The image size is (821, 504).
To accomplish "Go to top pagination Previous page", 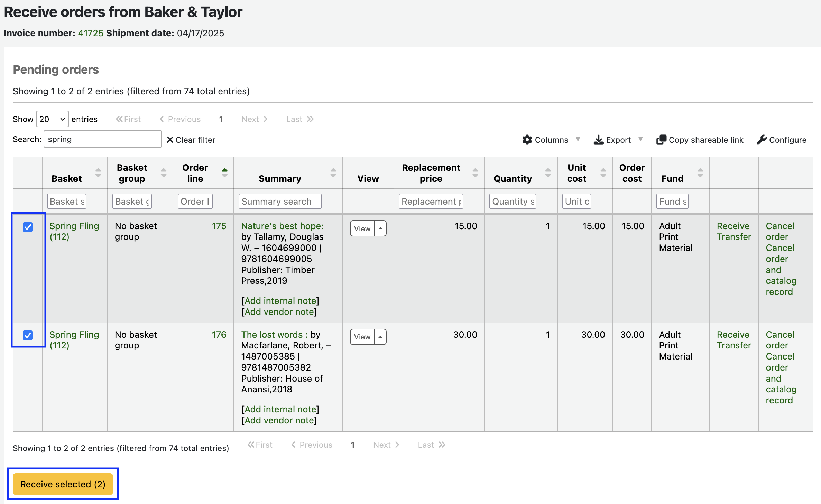I will click(x=180, y=119).
